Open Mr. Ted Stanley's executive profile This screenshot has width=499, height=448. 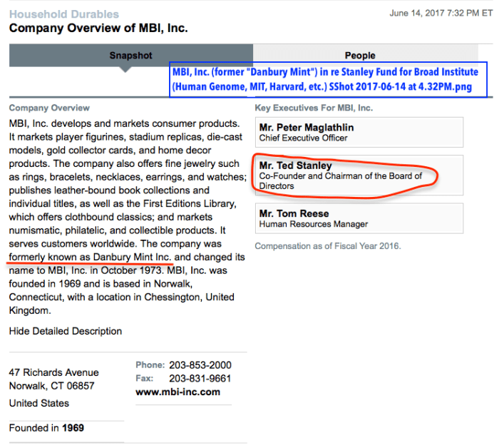295,166
